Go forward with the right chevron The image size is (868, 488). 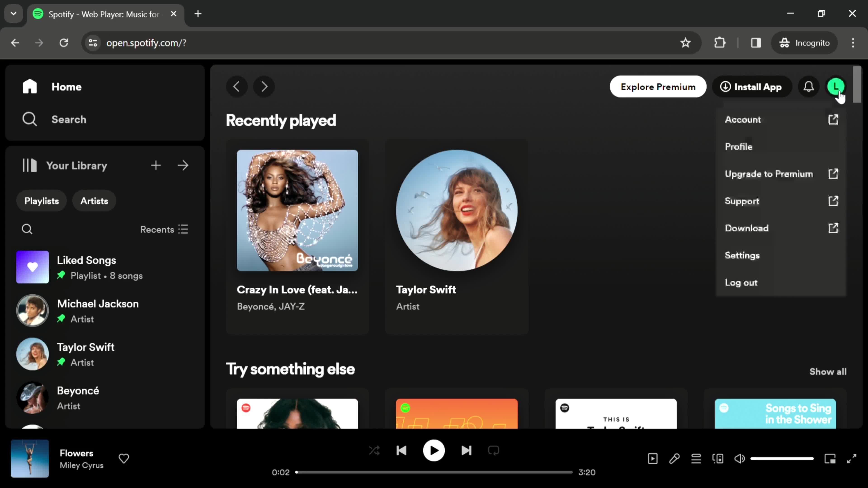(264, 87)
